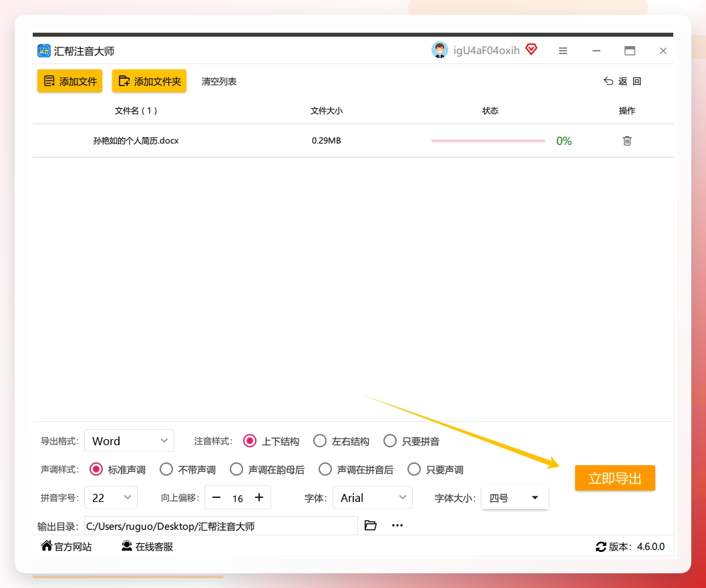Open 字体大小 四号 dropdown

515,498
